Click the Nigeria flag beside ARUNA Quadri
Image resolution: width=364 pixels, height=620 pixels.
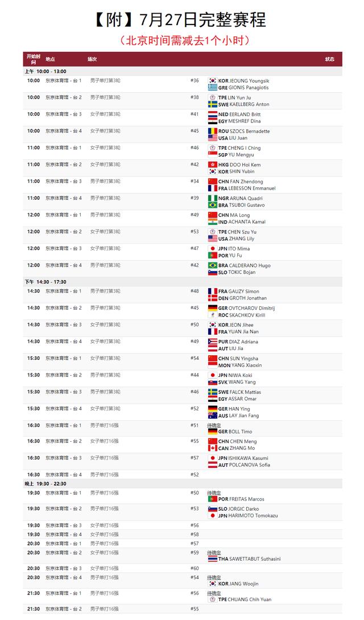point(212,198)
